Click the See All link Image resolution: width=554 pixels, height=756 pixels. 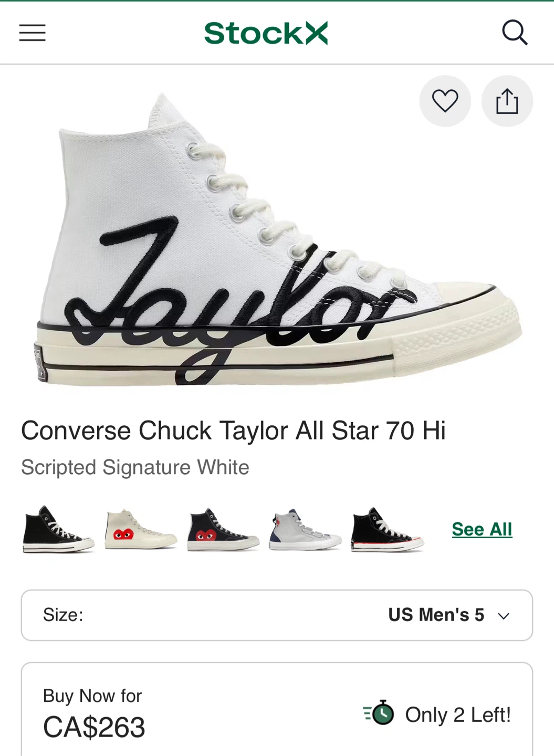pyautogui.click(x=482, y=529)
